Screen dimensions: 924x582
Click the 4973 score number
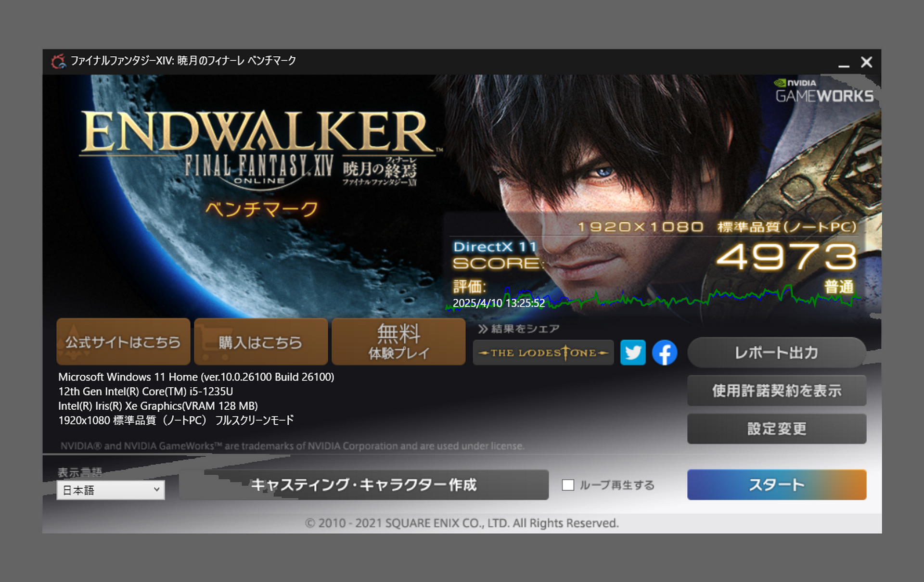[x=786, y=257]
